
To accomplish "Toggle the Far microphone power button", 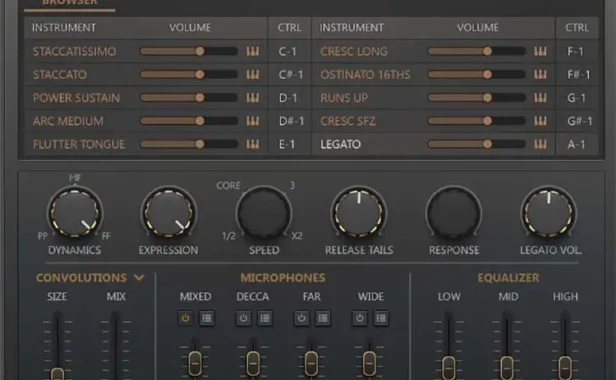I will (301, 318).
